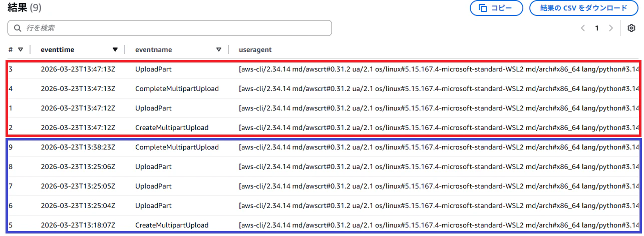Click row number 9 cell
This screenshot has height=236, width=644.
point(11,147)
